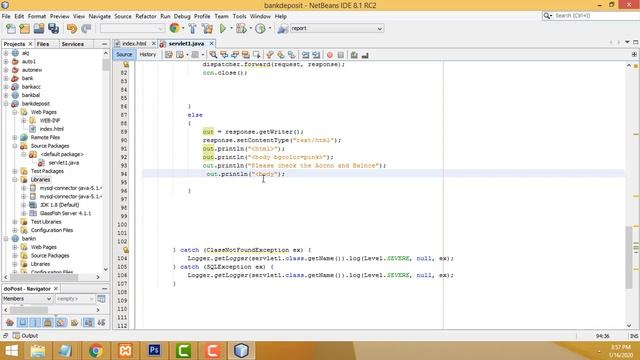Select index.html in Projects tree
Image resolution: width=640 pixels, height=360 pixels.
click(51, 129)
